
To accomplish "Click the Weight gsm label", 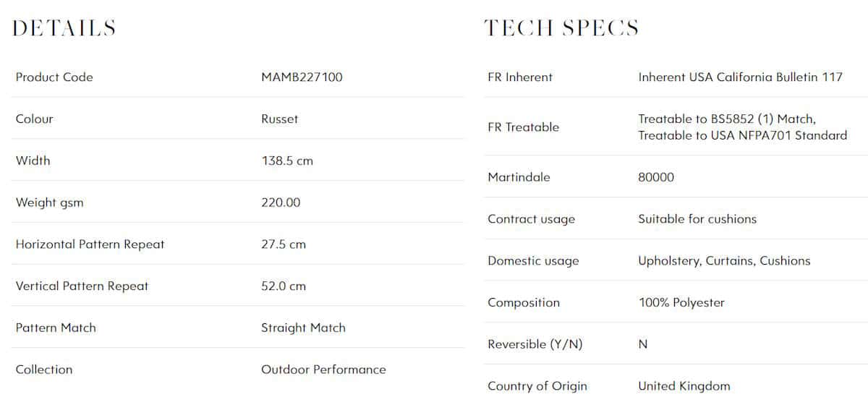I will pyautogui.click(x=49, y=202).
